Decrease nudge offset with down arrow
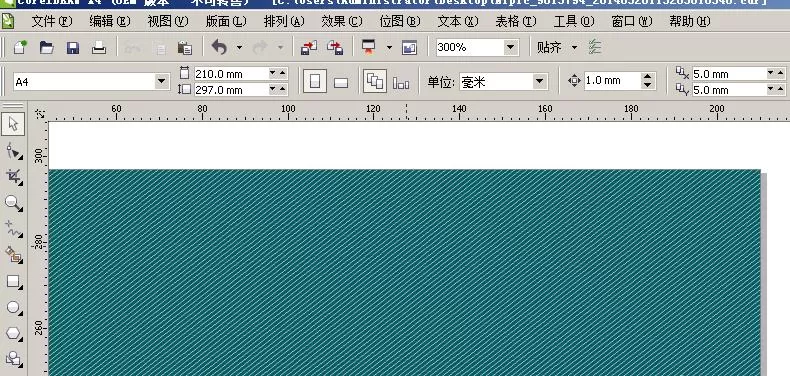This screenshot has width=790, height=376. pos(648,85)
